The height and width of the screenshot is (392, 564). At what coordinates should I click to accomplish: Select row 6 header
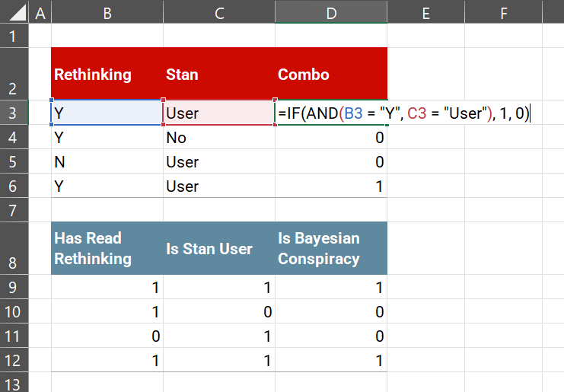(14, 186)
